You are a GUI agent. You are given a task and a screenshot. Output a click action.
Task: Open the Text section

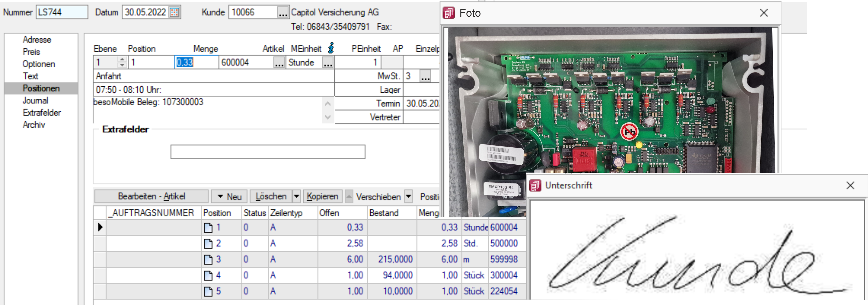(30, 76)
